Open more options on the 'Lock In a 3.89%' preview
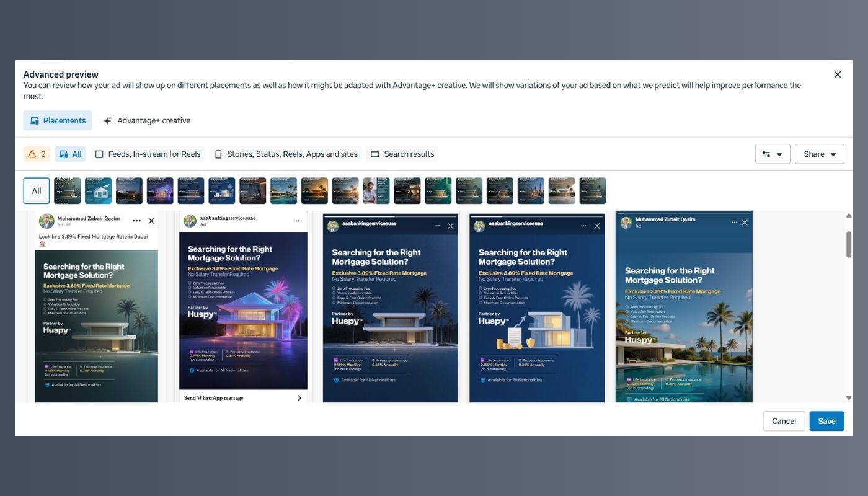The height and width of the screenshot is (496, 868). coord(136,221)
